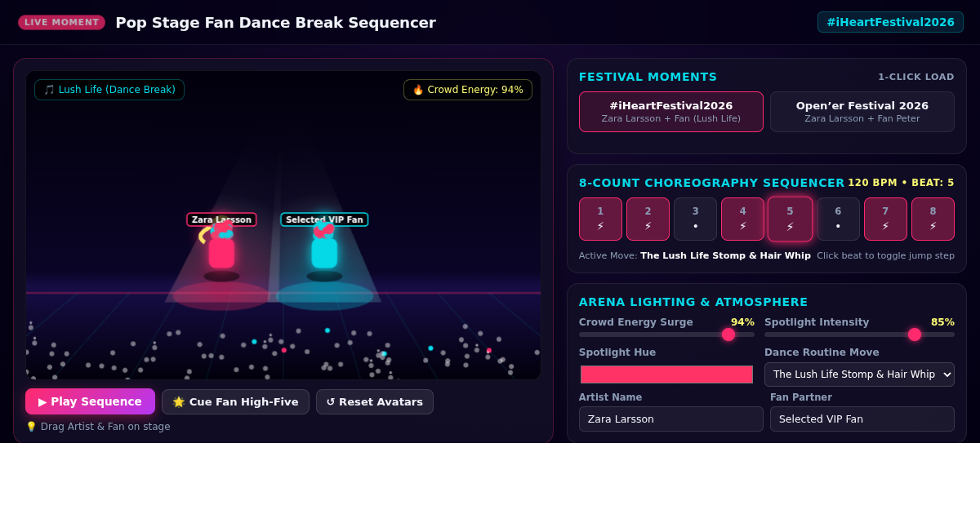Image resolution: width=980 pixels, height=514 pixels.
Task: Cue the Fan High-Five
Action: point(235,401)
